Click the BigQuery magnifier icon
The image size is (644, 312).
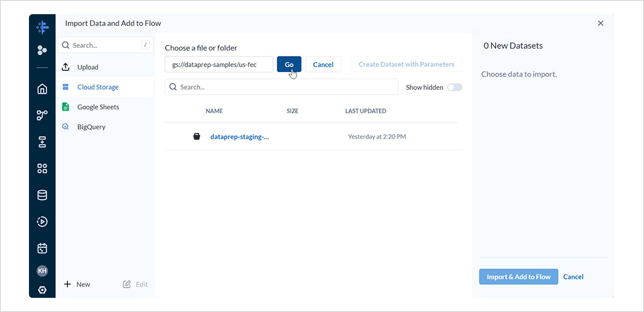point(65,127)
